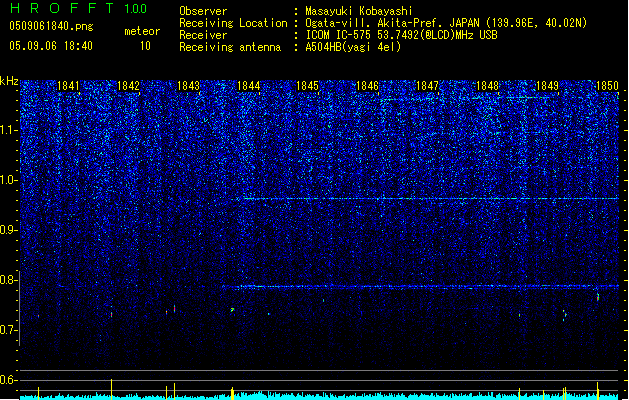Select the Ogata-vill. Akita-Pref. JAPAN location text
This screenshot has height=400, width=629.
(446, 23)
